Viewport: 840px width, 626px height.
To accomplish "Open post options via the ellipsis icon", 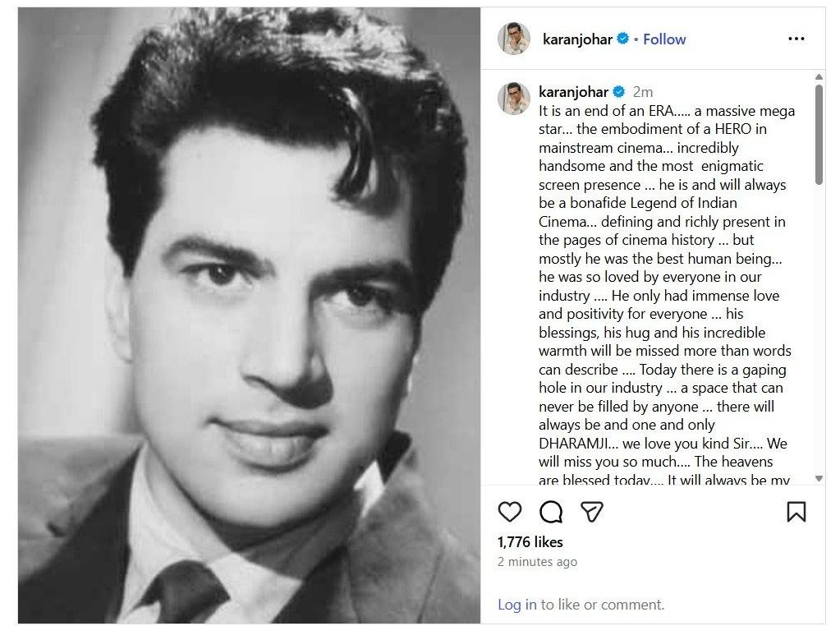I will point(796,38).
